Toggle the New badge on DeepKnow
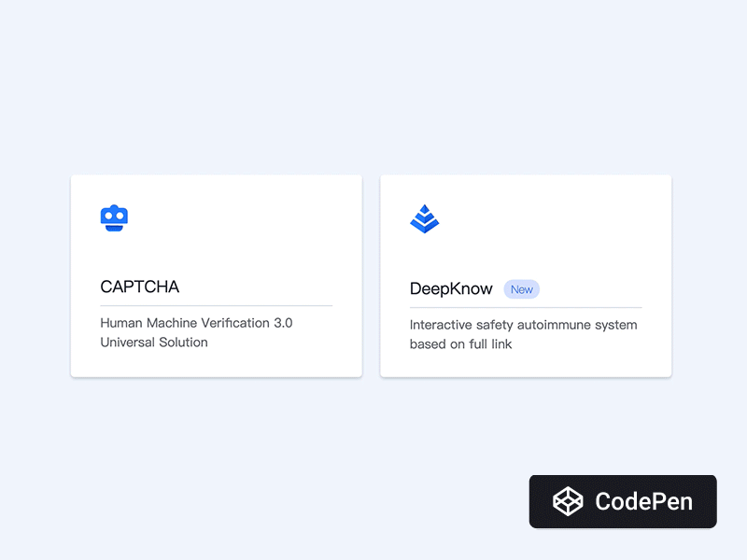 (x=522, y=288)
